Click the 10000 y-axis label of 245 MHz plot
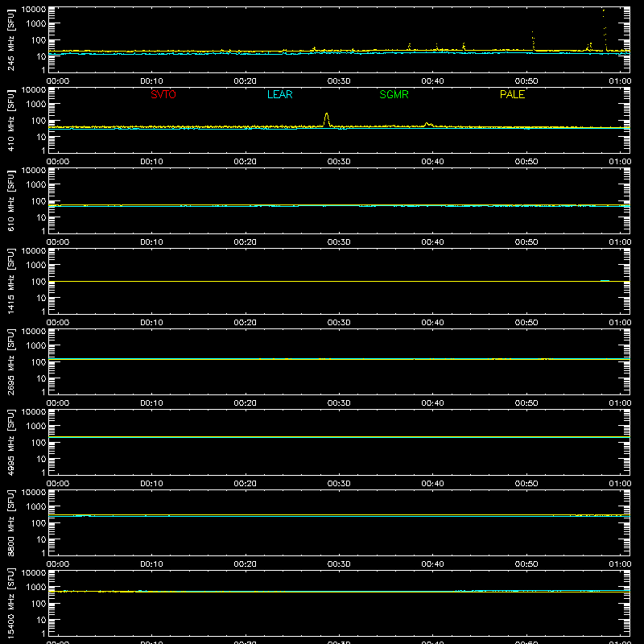644x644 pixels. click(34, 10)
